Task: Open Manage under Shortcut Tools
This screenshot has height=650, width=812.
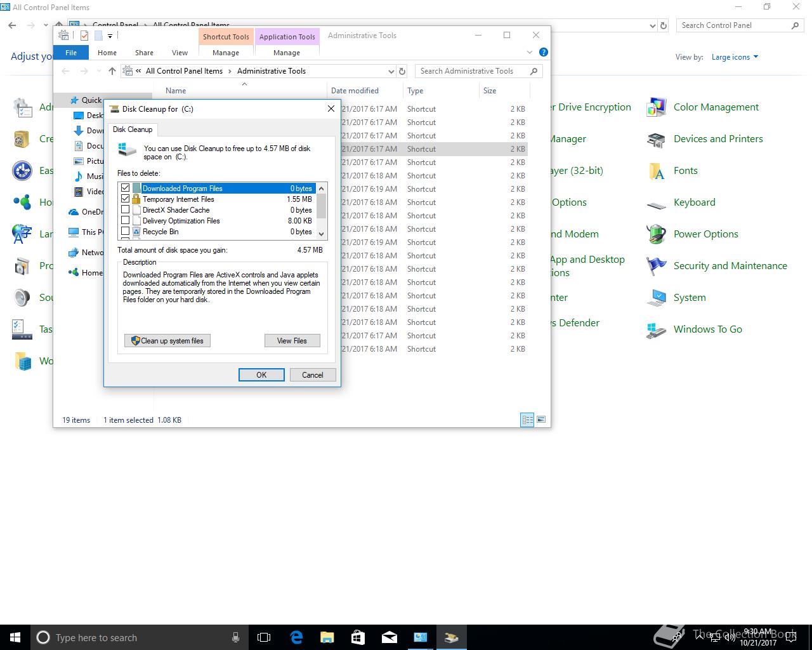Action: click(x=226, y=53)
